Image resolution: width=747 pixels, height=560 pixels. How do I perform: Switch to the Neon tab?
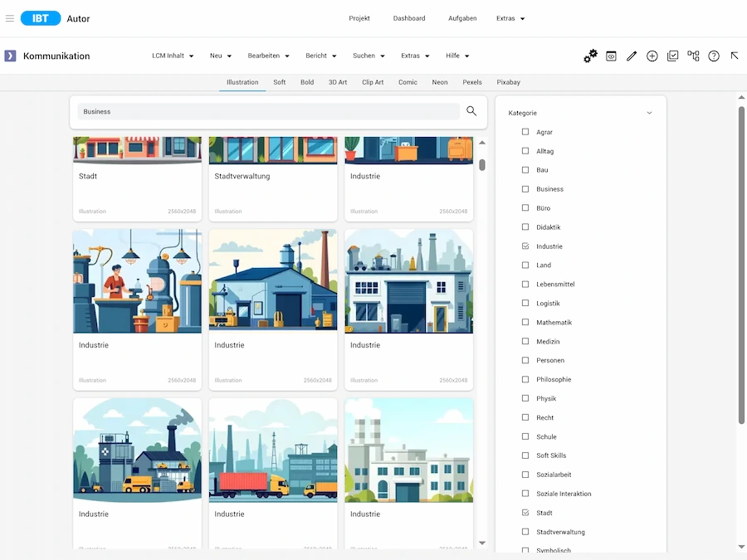pyautogui.click(x=440, y=82)
